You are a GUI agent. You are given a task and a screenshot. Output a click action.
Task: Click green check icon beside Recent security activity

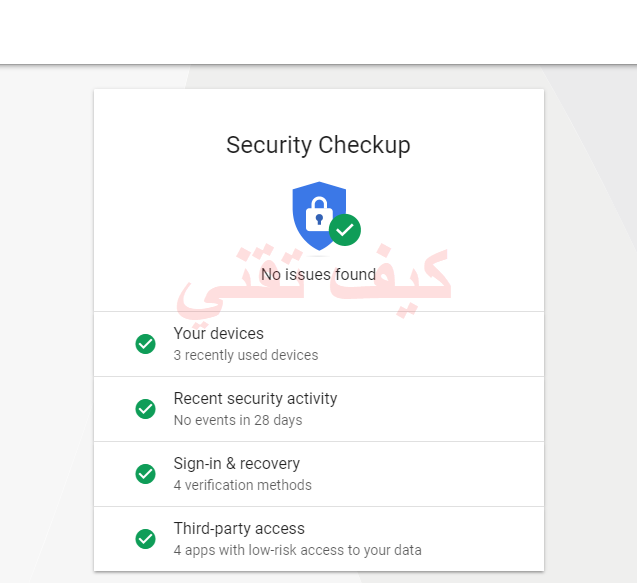(x=145, y=409)
